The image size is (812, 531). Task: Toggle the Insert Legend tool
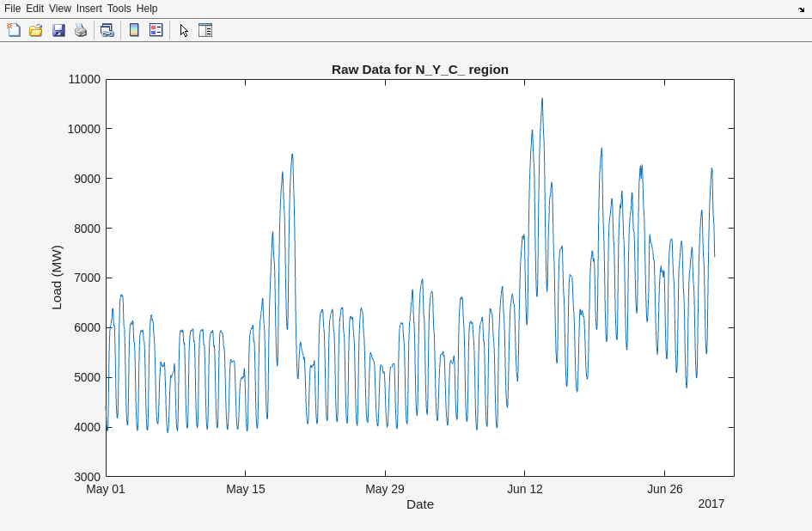tap(156, 30)
